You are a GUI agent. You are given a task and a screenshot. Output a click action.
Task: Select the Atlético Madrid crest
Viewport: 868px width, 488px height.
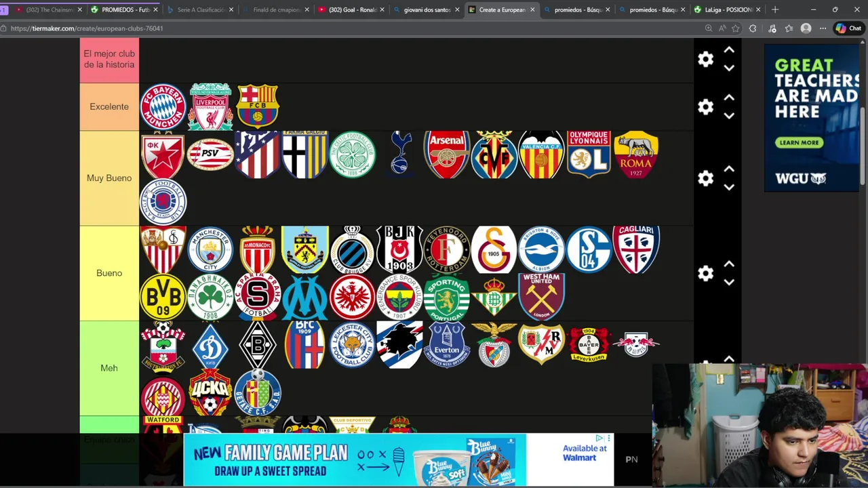258,155
